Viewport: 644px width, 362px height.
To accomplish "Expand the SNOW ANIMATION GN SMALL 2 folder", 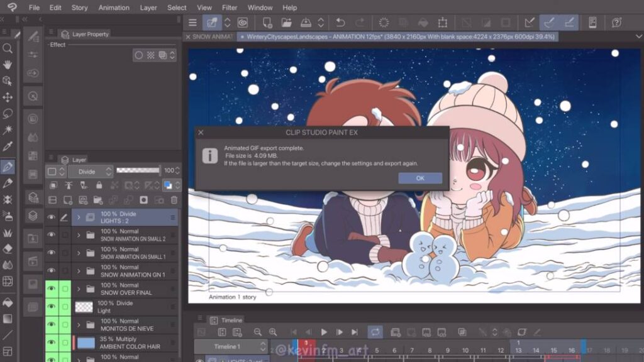I will pyautogui.click(x=79, y=235).
